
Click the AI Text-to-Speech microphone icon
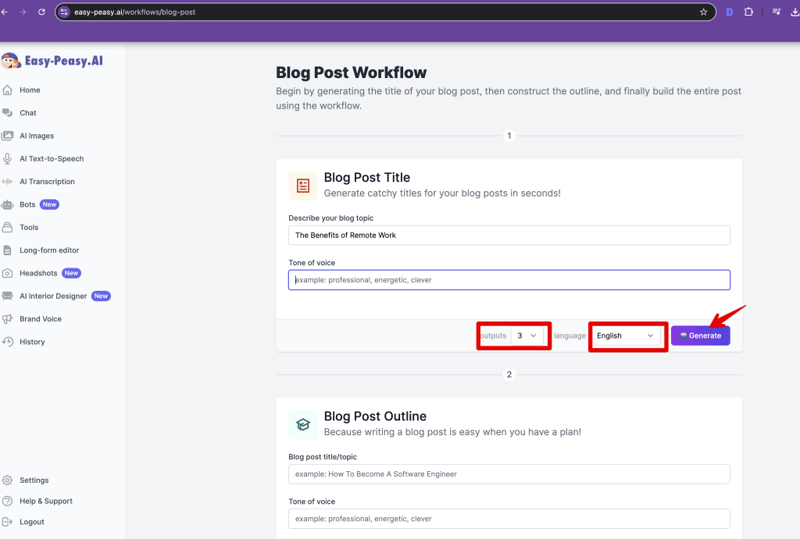pyautogui.click(x=8, y=159)
